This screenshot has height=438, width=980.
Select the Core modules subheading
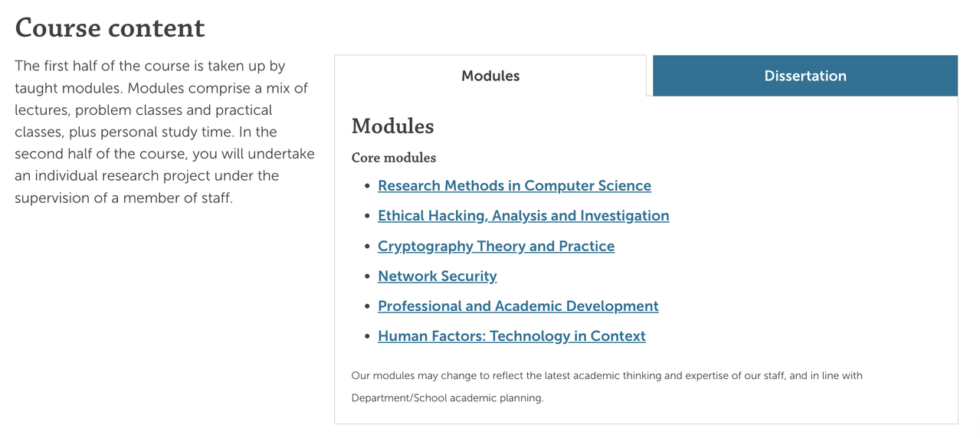click(394, 158)
